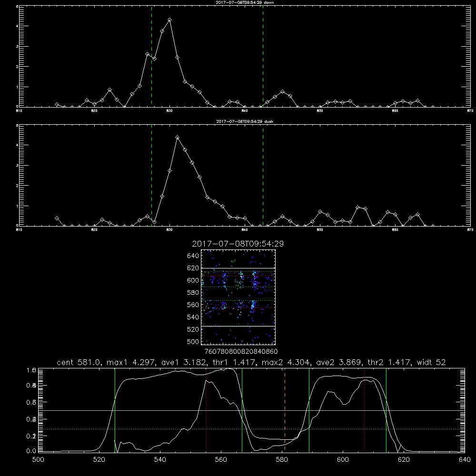Select the 'ave2 3.869' value

(338, 362)
